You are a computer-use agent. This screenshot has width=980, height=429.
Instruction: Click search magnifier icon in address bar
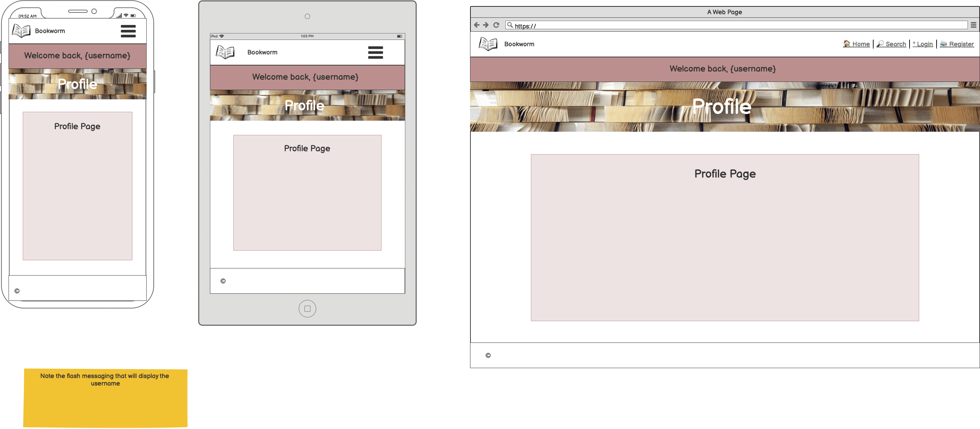pos(510,25)
